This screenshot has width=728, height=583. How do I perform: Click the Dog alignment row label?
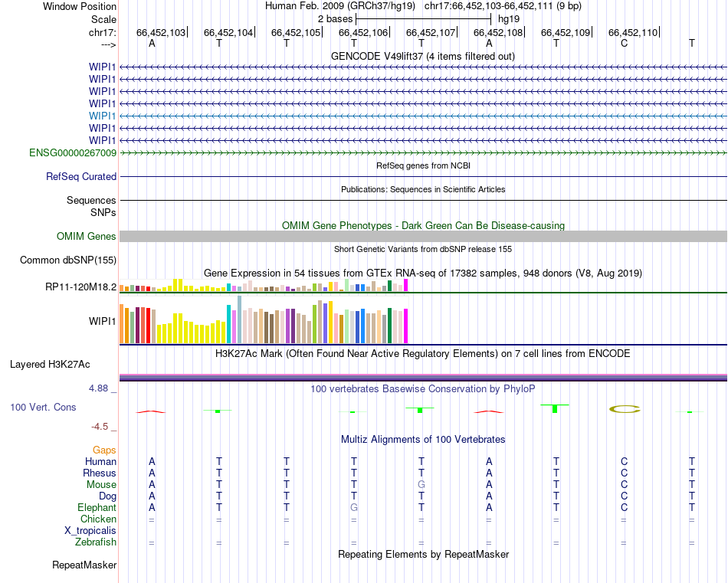pyautogui.click(x=107, y=496)
